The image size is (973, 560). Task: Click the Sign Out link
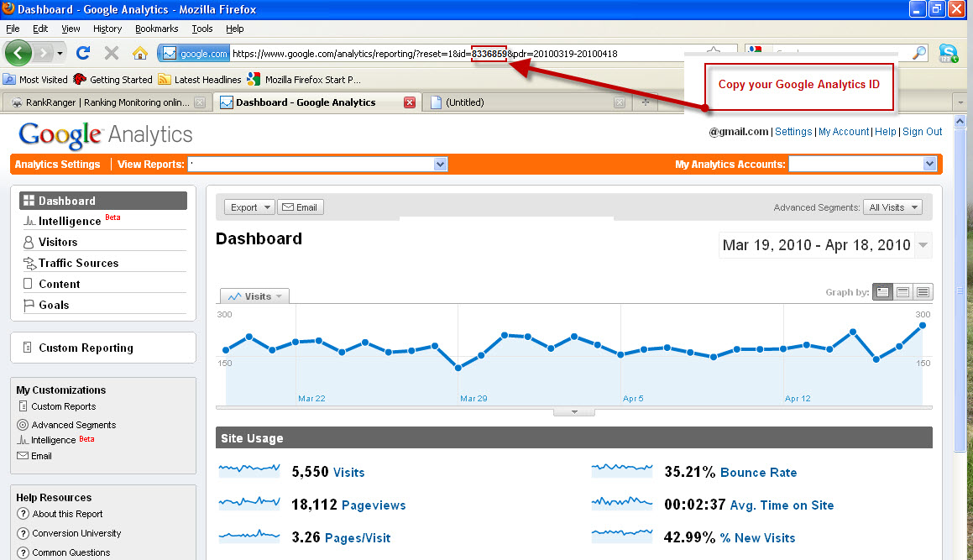pyautogui.click(x=922, y=132)
